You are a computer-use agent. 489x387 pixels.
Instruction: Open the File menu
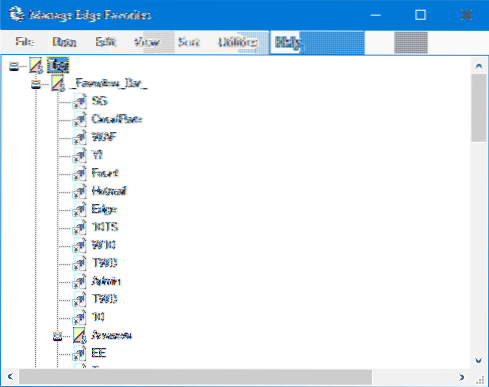pyautogui.click(x=24, y=42)
